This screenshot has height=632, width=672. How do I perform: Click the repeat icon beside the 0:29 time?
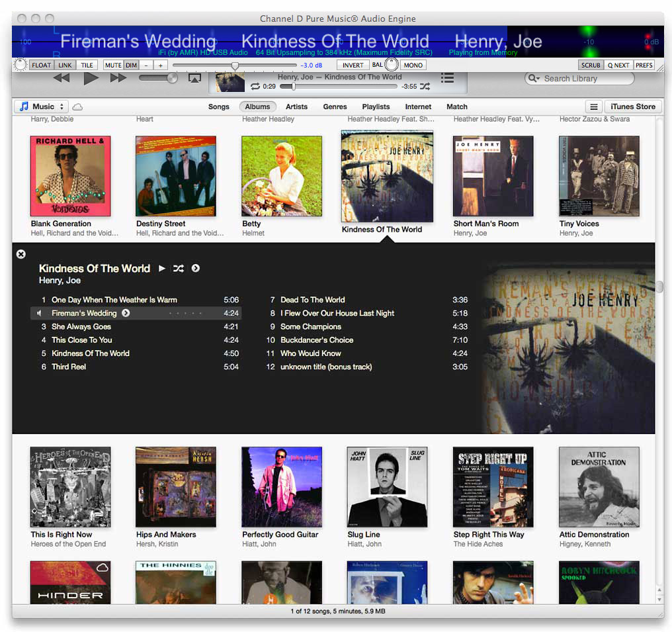254,85
